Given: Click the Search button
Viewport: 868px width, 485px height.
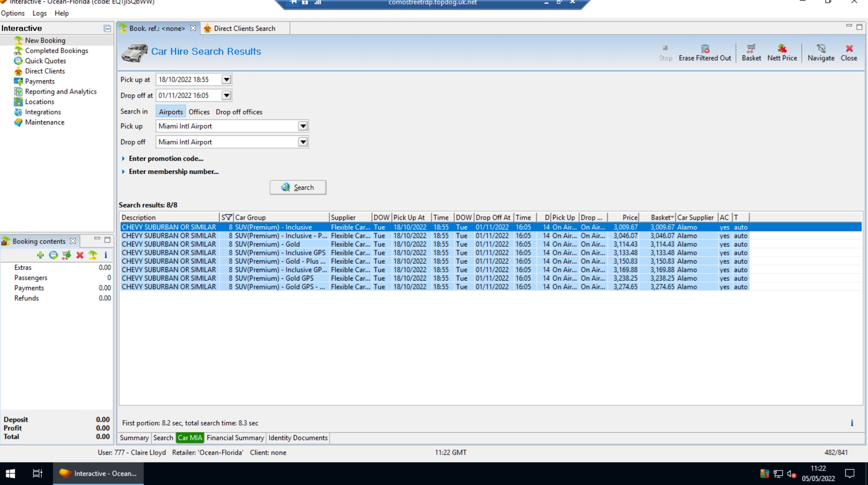Looking at the screenshot, I should point(298,188).
